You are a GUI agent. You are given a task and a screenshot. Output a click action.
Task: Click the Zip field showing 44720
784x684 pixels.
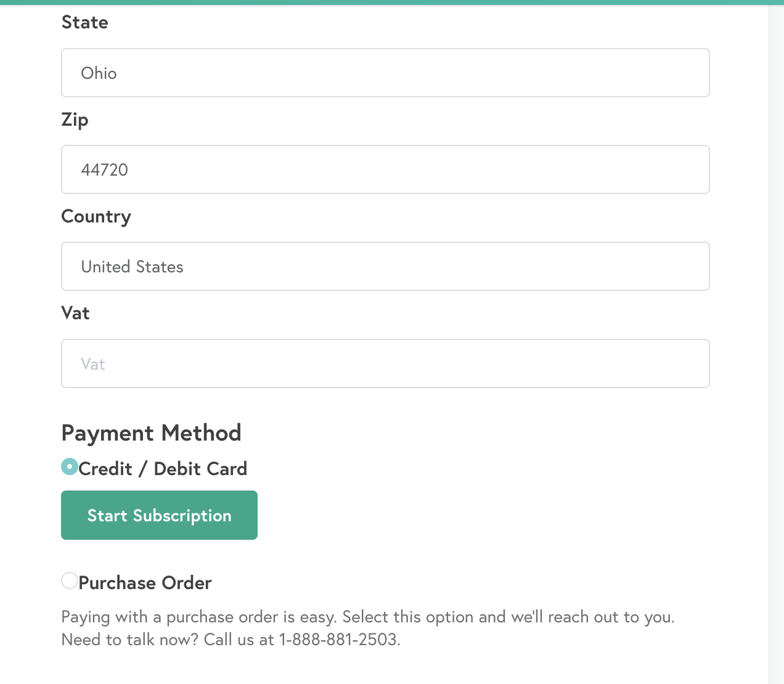pyautogui.click(x=385, y=169)
